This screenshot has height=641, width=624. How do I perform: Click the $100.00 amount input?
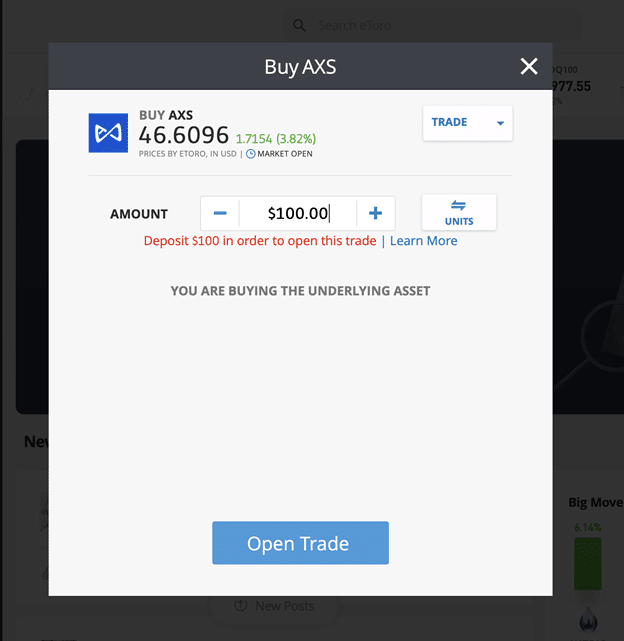pos(298,213)
